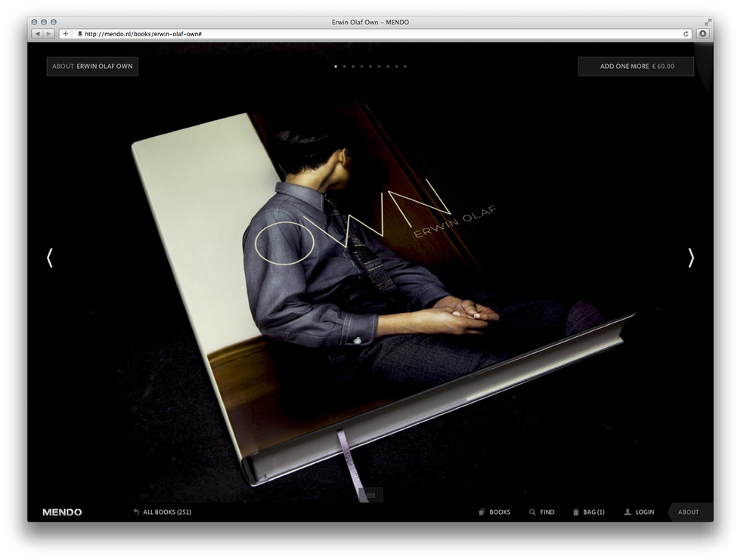Jump to the ninth slideshow pagination dot
The image size is (741, 560).
(405, 67)
